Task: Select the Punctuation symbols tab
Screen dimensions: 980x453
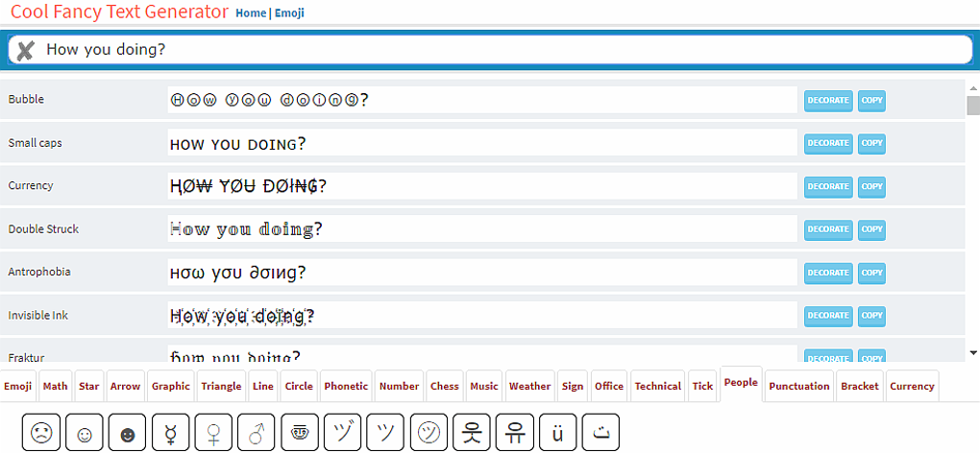Action: (x=798, y=386)
